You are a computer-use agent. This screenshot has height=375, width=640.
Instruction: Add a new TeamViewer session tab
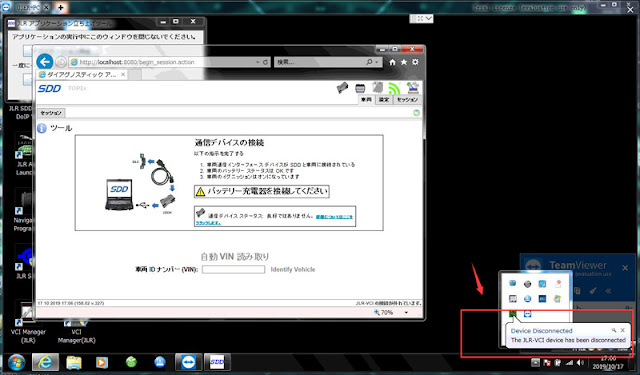60,7
